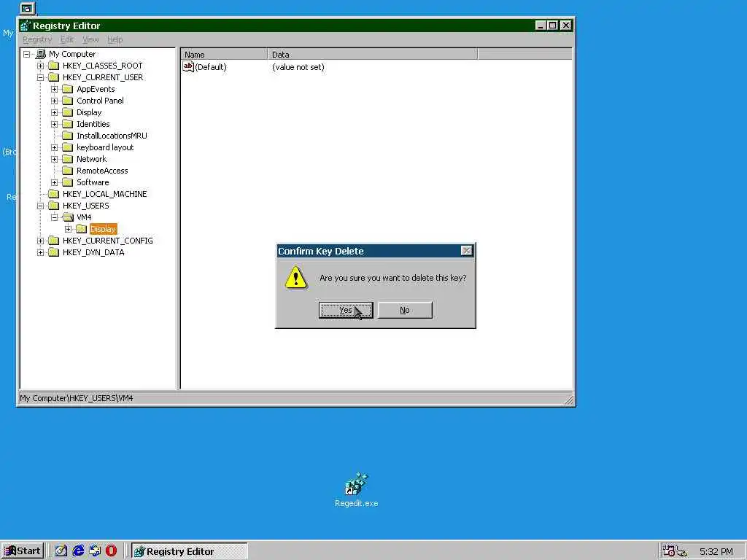
Task: Collapse the HKEY_USERS branch
Action: pos(41,206)
